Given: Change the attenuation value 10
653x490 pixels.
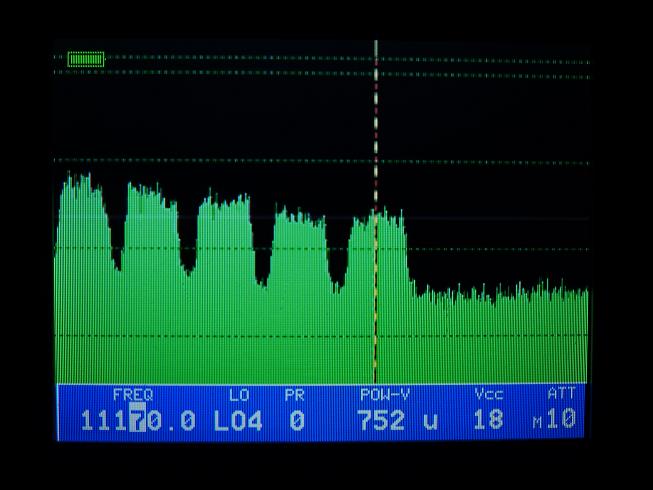Looking at the screenshot, I should (x=562, y=420).
